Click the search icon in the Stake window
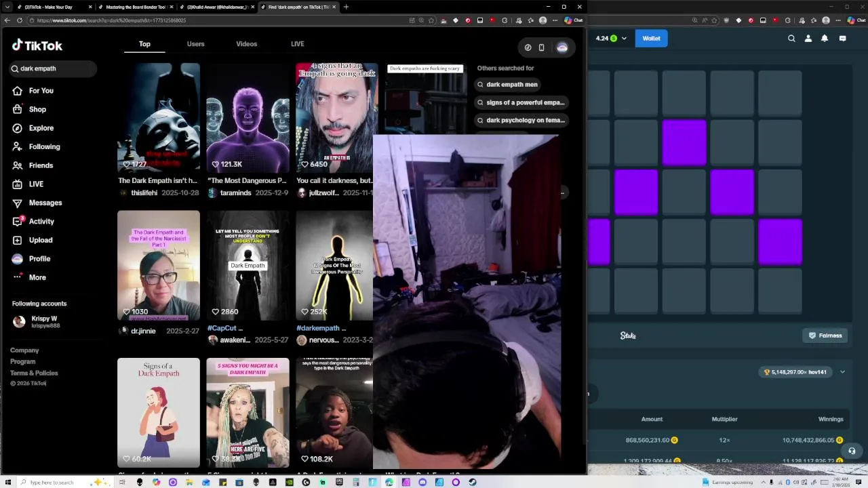 click(791, 39)
